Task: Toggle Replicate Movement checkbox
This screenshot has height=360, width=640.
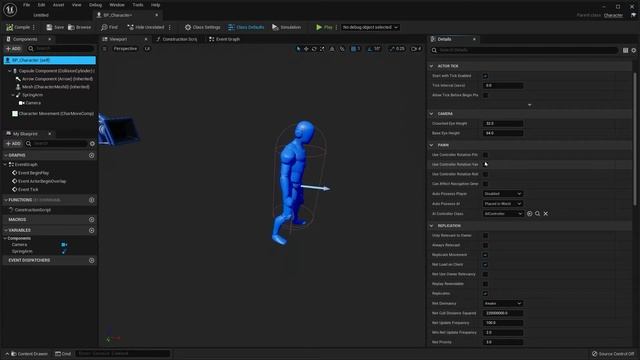Action: (x=485, y=255)
